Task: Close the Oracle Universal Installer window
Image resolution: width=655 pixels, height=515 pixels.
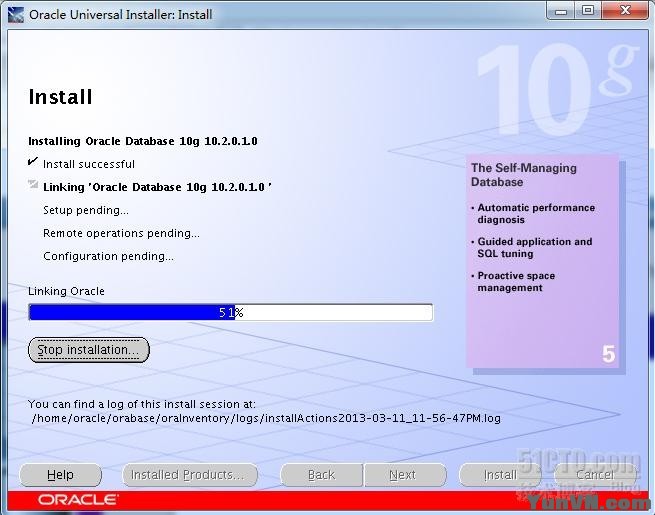Action: [x=625, y=11]
